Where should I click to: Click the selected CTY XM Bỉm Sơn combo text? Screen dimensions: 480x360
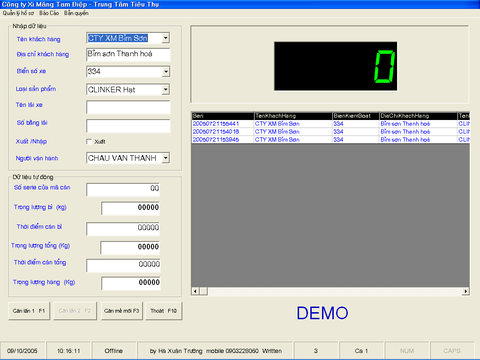(118, 38)
